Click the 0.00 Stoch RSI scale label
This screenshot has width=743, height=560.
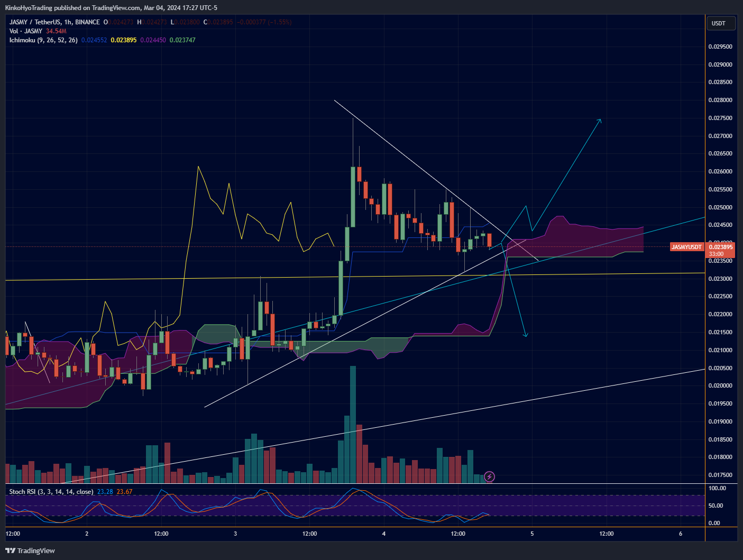(x=714, y=523)
